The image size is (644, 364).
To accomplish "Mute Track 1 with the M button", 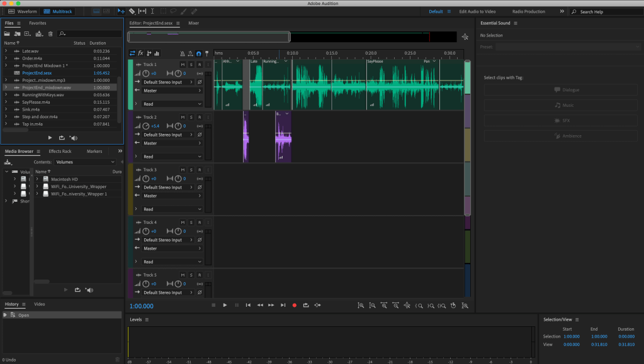I will pos(183,65).
